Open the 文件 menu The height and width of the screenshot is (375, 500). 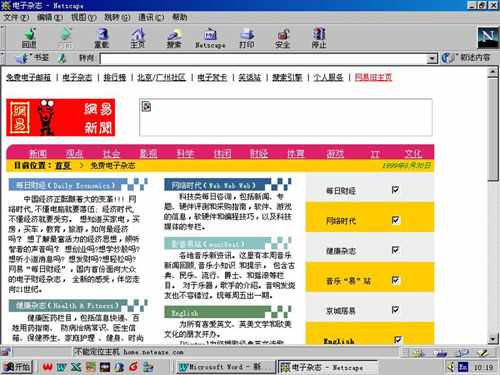point(16,17)
